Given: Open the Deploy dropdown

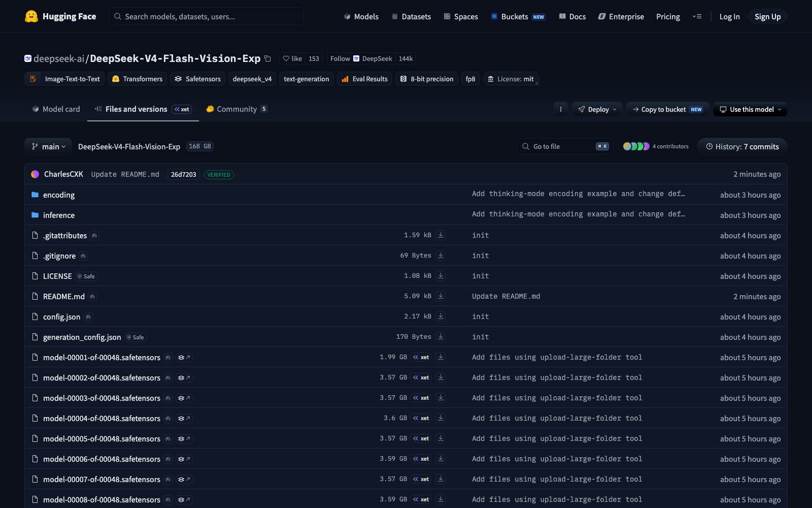Looking at the screenshot, I should (x=597, y=109).
